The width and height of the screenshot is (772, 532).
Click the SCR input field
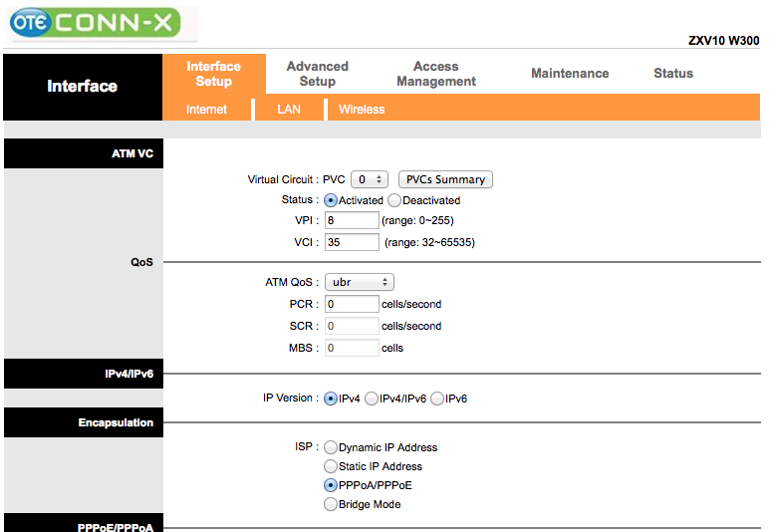tap(352, 326)
